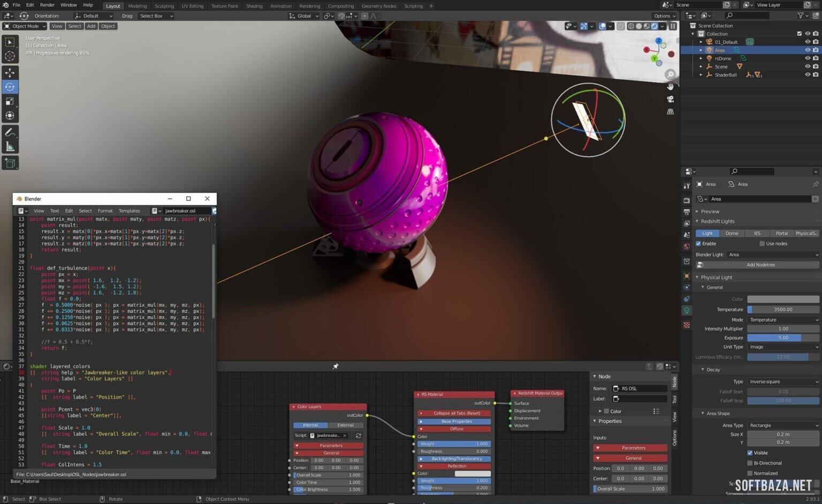Select the Dome light type button
This screenshot has width=822, height=504.
732,233
